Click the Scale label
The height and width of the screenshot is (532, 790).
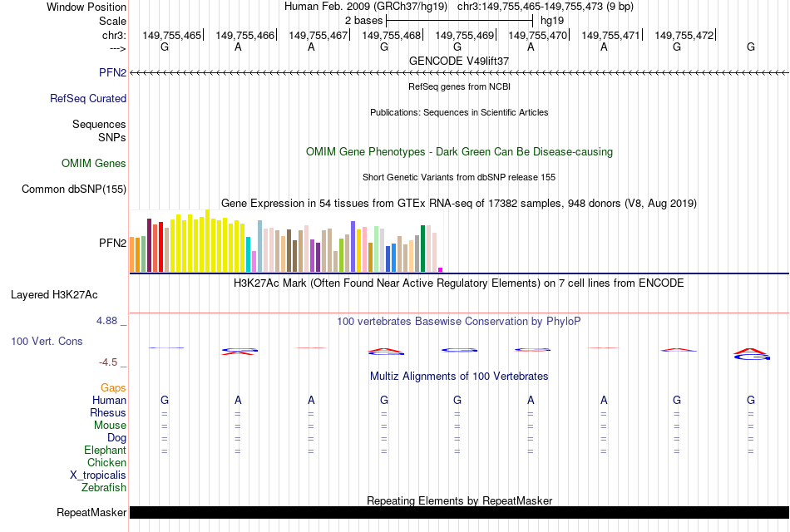pos(113,21)
